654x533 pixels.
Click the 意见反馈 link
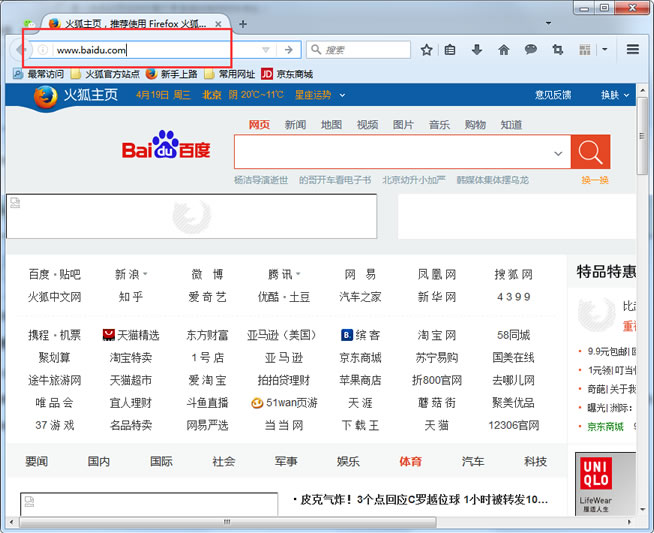click(553, 95)
